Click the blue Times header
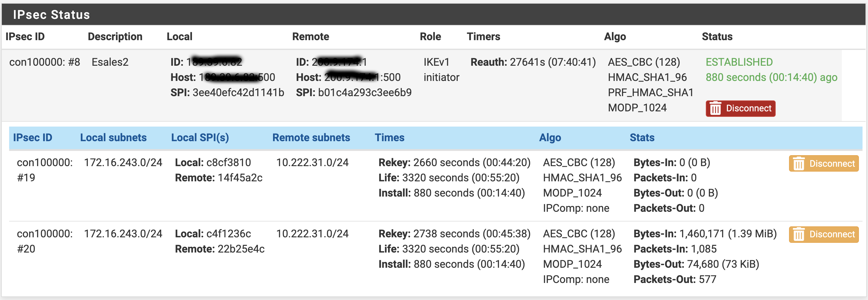 click(390, 138)
